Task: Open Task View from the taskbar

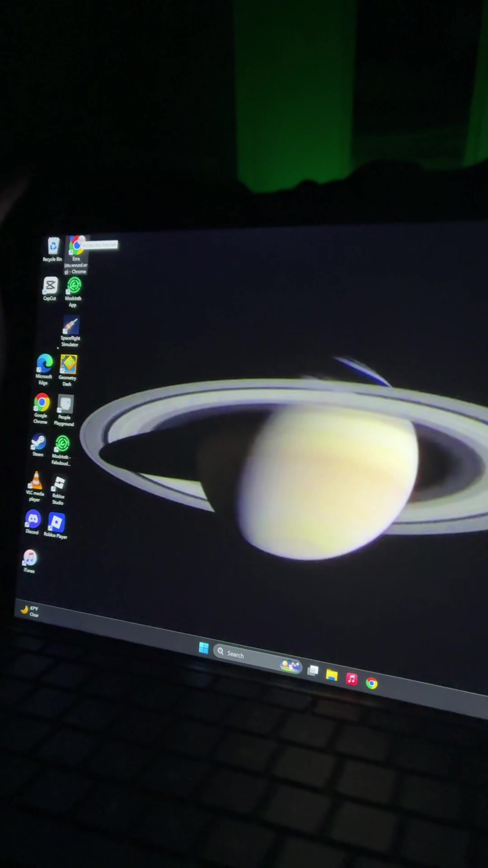Action: [x=313, y=670]
